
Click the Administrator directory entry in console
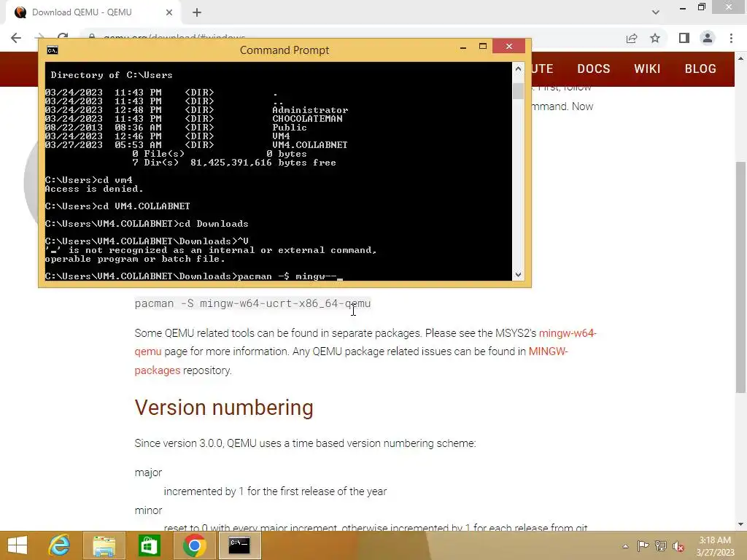tap(310, 110)
